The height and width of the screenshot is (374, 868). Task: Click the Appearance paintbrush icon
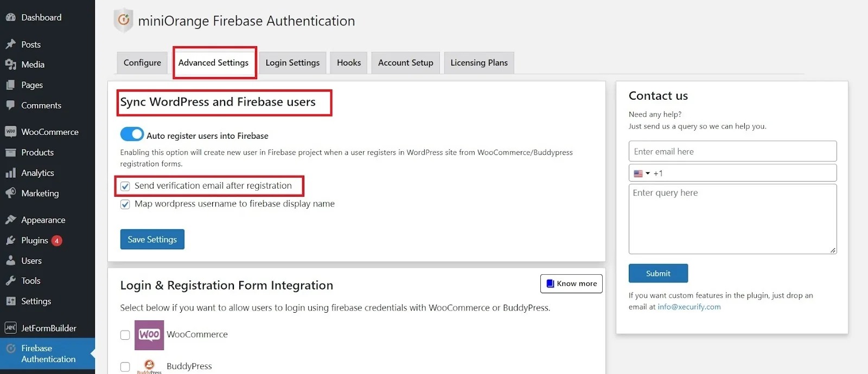pos(10,220)
